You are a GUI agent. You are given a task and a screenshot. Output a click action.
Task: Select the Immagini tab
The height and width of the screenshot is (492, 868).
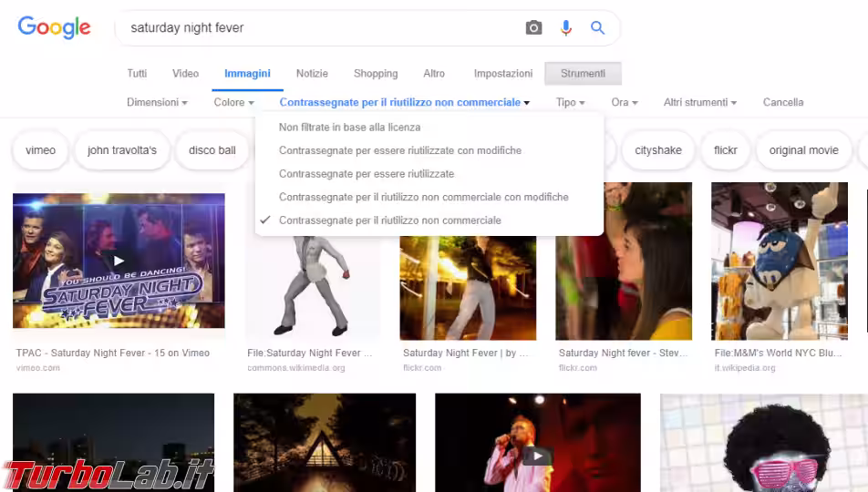click(x=247, y=74)
